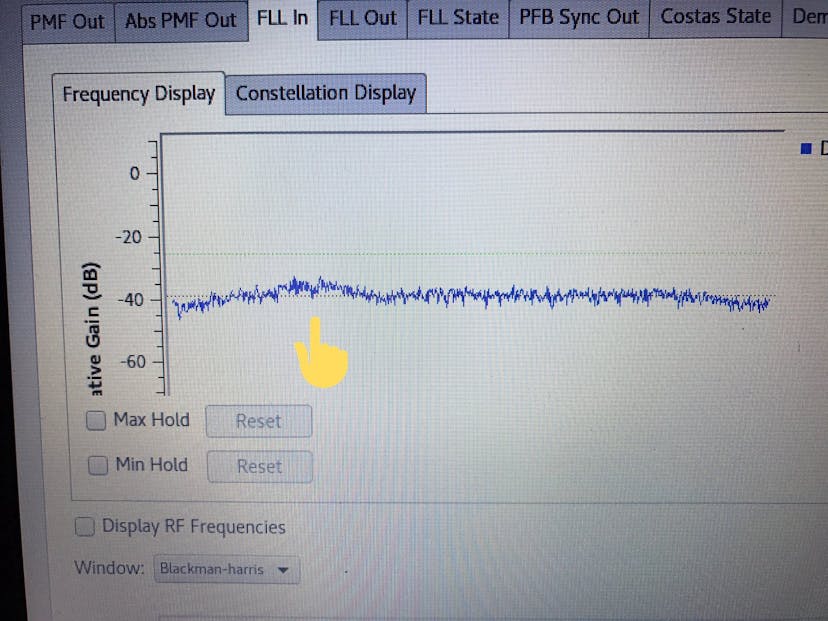828x621 pixels.
Task: Enable the Min Hold checkbox
Action: tap(98, 466)
